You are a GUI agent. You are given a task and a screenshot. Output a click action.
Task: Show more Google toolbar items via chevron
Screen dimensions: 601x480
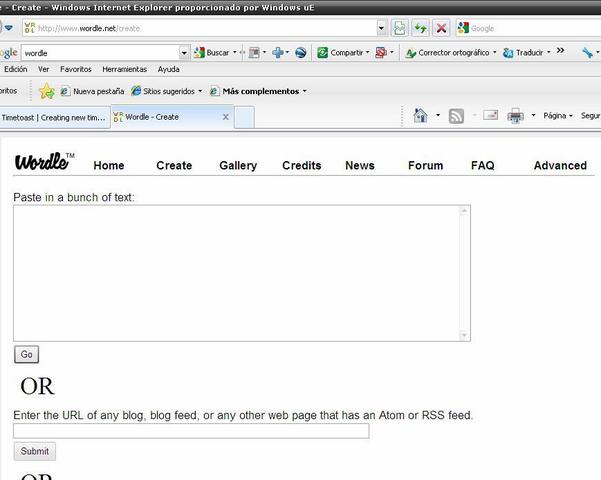560,50
